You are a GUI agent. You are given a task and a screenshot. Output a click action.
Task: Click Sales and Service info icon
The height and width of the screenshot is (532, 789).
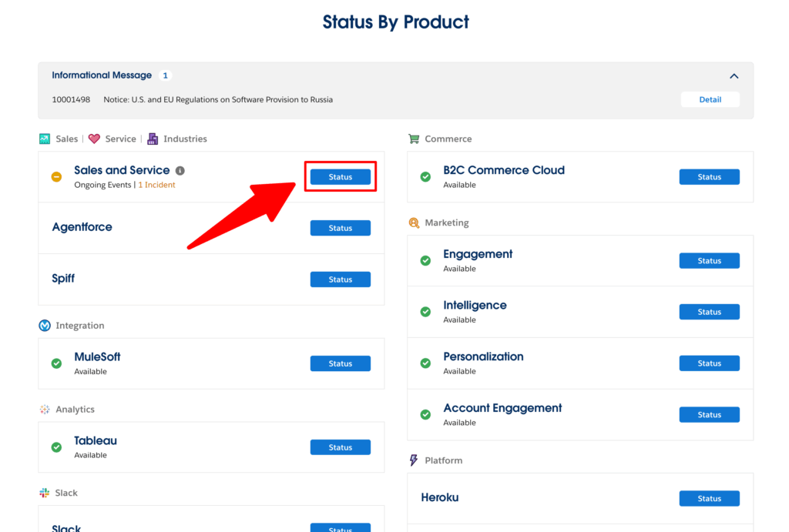[x=180, y=170]
